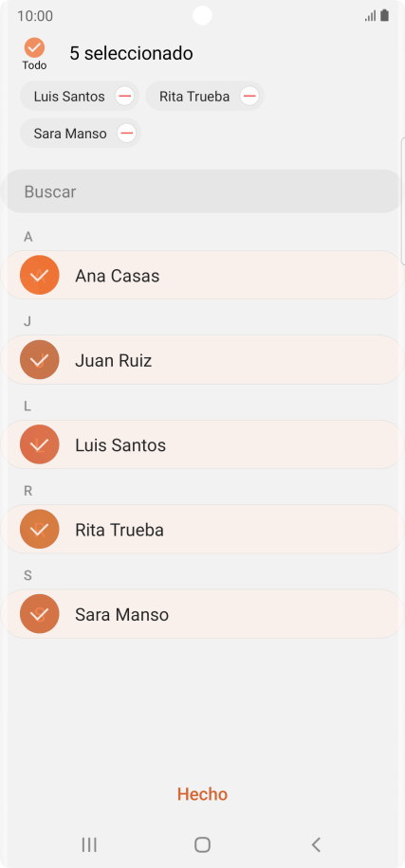Open the recent apps navigation icon
The height and width of the screenshot is (868, 405).
[89, 844]
